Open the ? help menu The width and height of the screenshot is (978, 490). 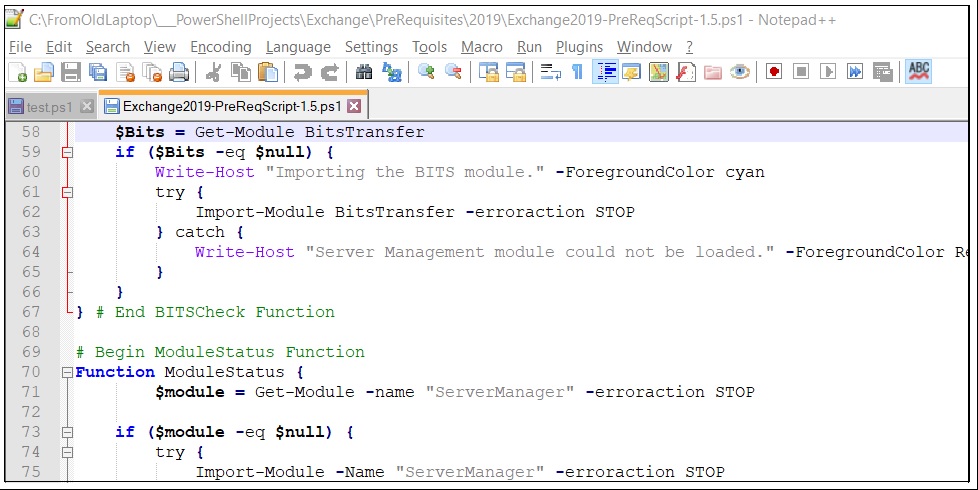(689, 47)
